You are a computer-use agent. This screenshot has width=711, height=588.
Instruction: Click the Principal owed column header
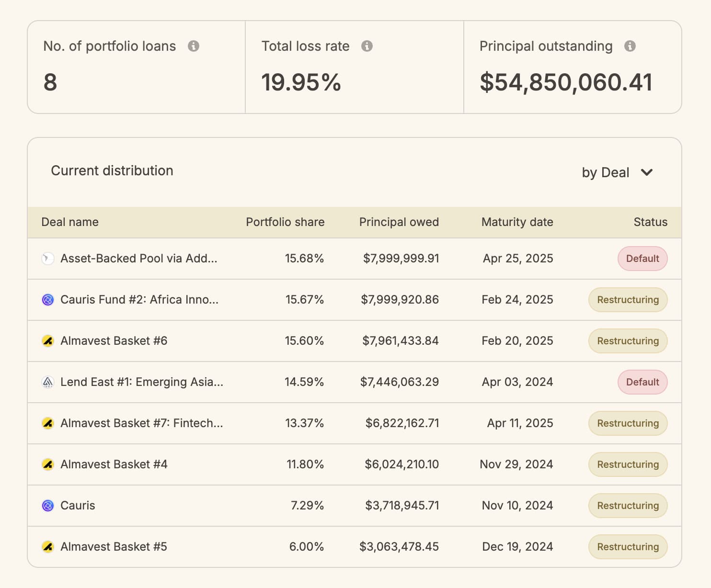[399, 222]
